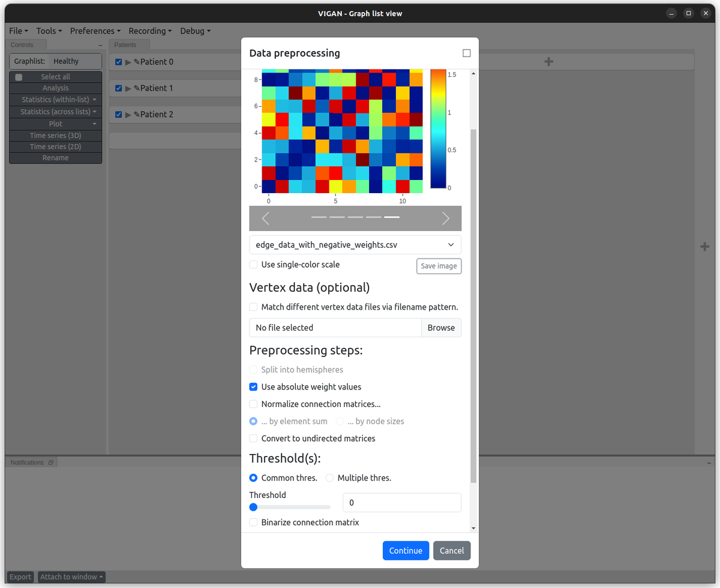This screenshot has height=588, width=720.
Task: Click the carousel previous arrow
Action: [265, 218]
